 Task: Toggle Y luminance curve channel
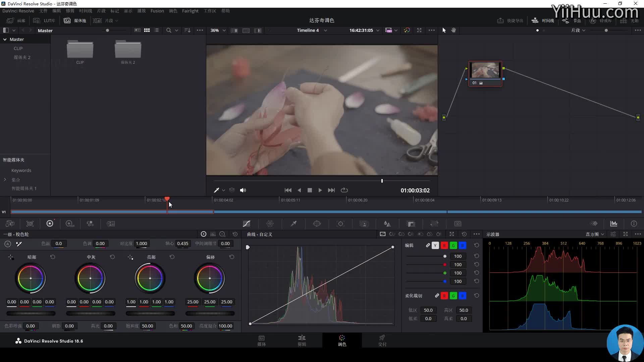(435, 246)
